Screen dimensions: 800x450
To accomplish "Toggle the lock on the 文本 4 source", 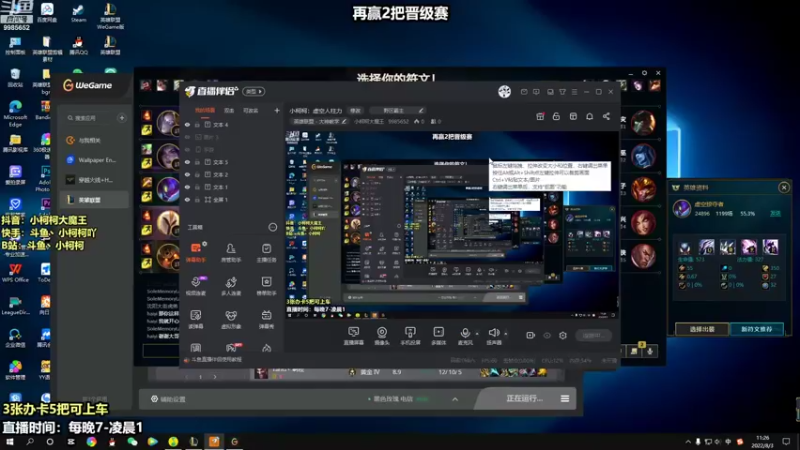I will pos(197,124).
